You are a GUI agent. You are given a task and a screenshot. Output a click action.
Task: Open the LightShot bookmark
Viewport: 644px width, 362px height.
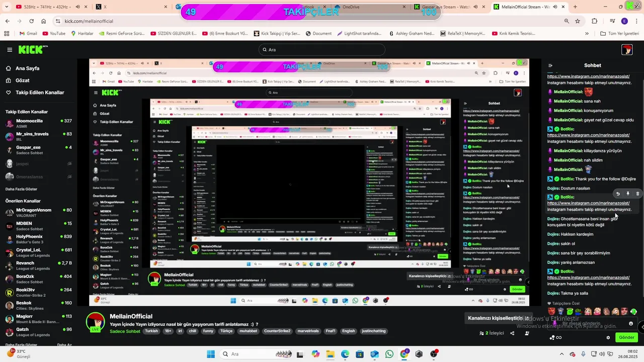pyautogui.click(x=358, y=34)
